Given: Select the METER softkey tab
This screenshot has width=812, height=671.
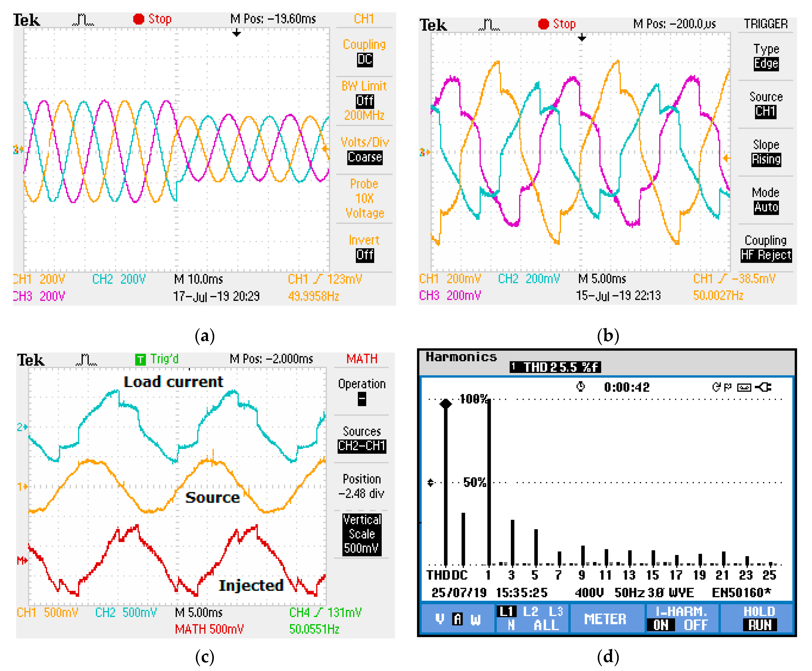Looking at the screenshot, I should coord(605,619).
